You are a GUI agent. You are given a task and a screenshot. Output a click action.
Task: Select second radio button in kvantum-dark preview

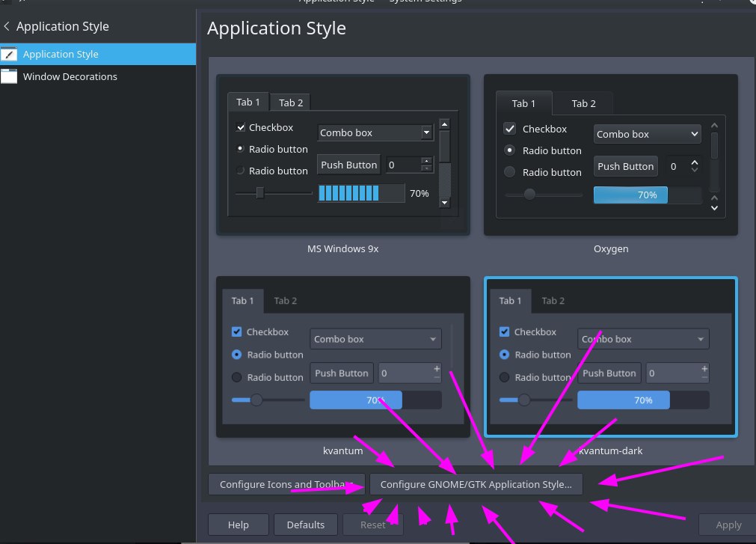click(x=504, y=377)
